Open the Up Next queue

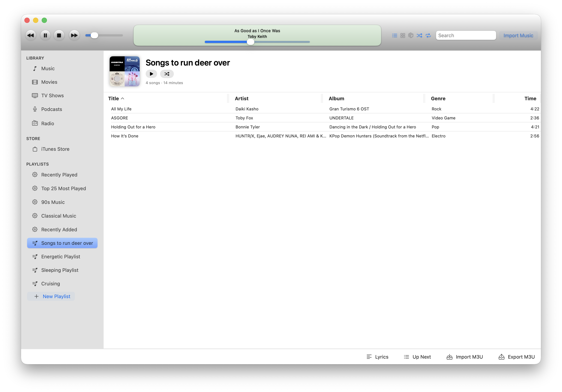point(417,357)
